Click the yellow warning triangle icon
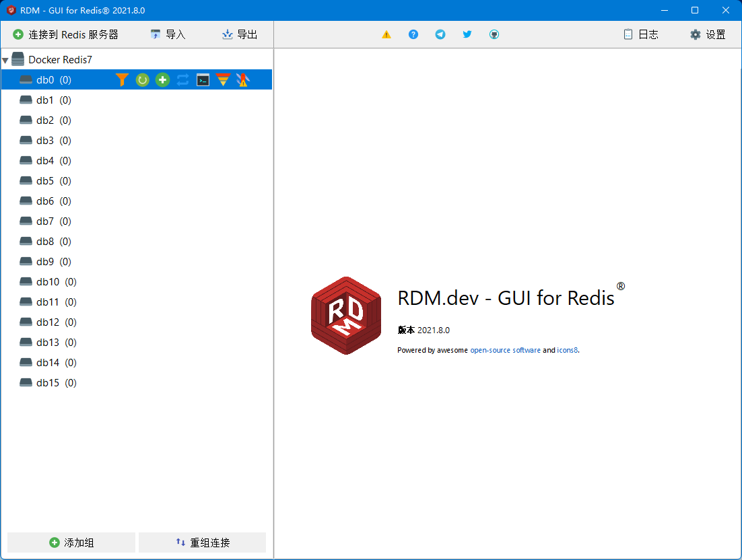This screenshot has width=742, height=560. point(386,34)
